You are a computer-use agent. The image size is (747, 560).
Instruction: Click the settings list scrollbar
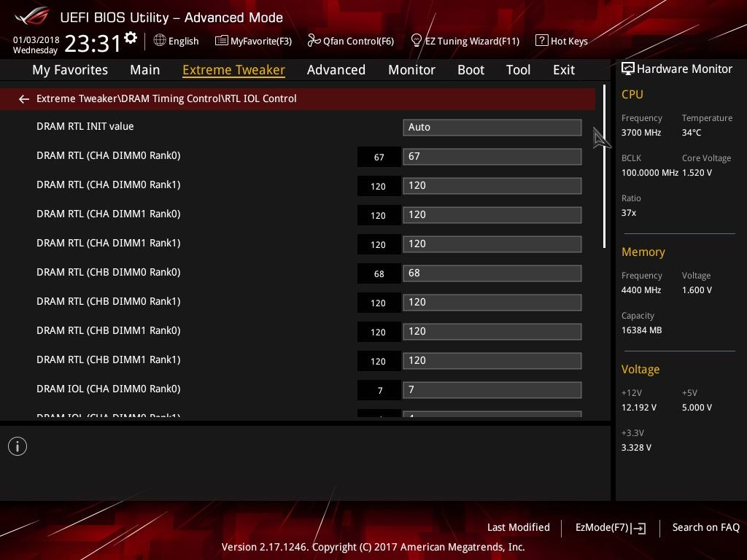[x=604, y=166]
